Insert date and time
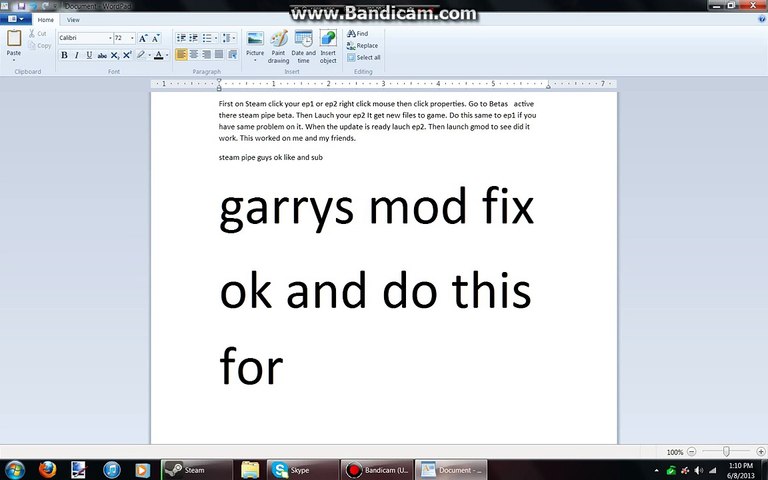The image size is (768, 480). pyautogui.click(x=303, y=47)
